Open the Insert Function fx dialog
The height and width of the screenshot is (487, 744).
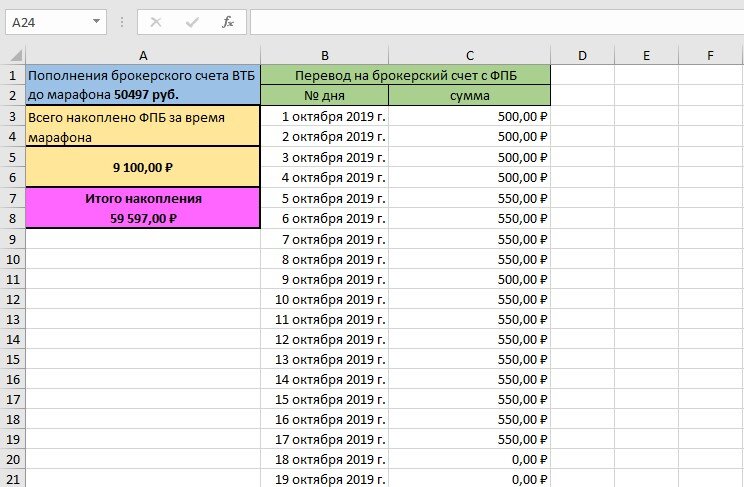tap(228, 22)
